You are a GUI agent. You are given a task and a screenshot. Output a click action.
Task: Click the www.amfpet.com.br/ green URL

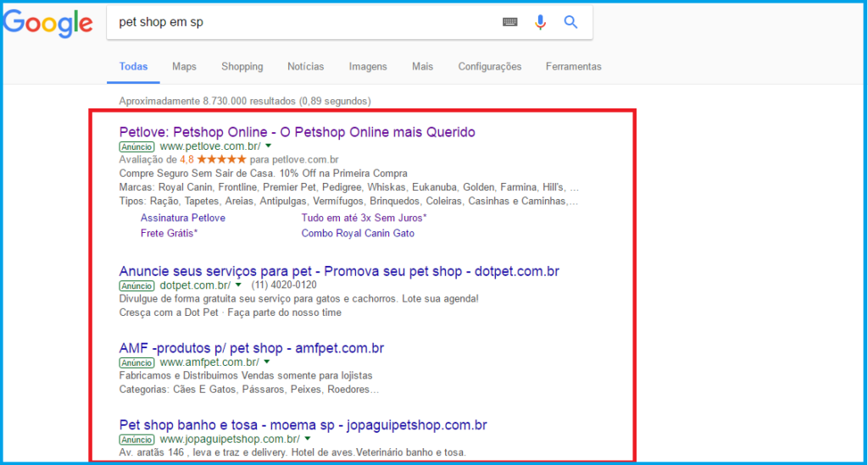tap(210, 363)
